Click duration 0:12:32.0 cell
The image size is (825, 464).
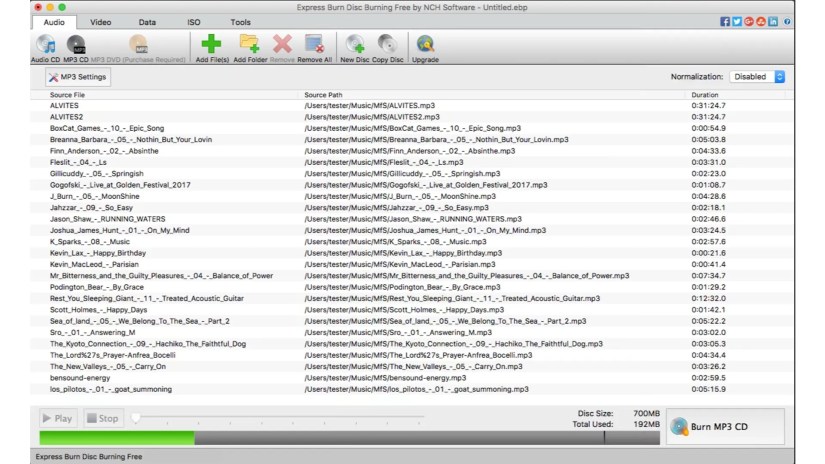click(x=708, y=298)
